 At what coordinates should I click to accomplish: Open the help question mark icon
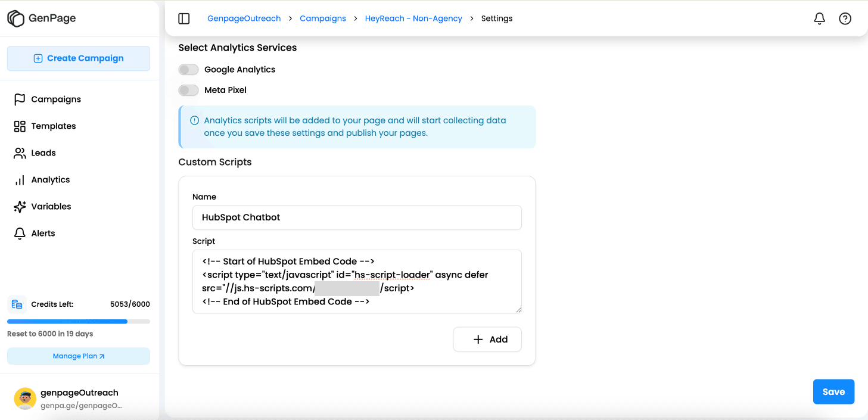[x=845, y=18]
